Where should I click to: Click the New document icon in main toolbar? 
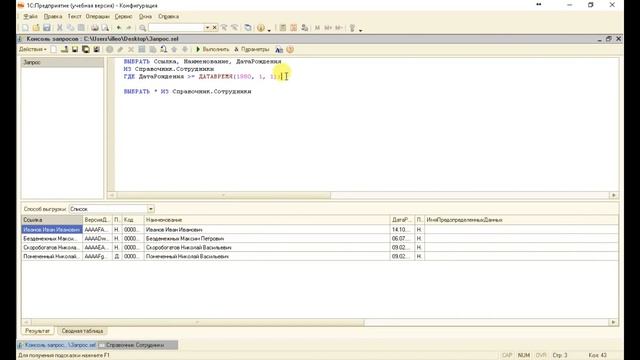click(x=25, y=28)
